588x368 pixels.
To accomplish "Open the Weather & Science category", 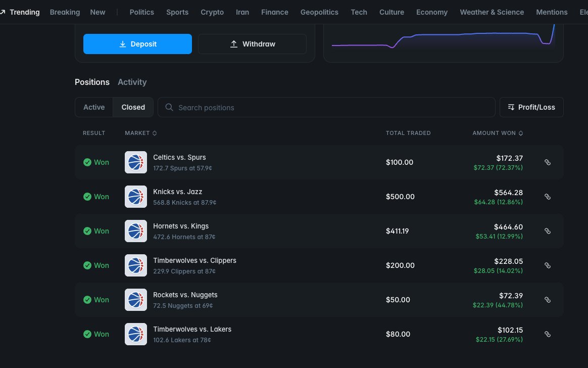I will 492,12.
